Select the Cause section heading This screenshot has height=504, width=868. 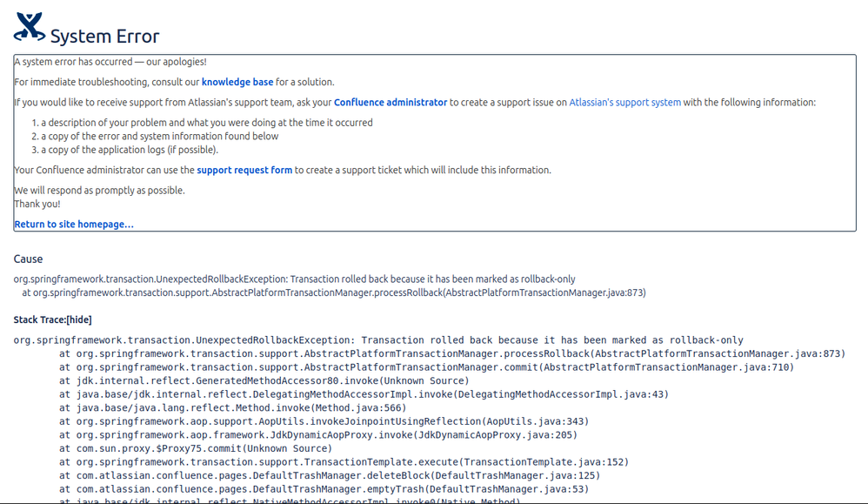click(x=28, y=259)
